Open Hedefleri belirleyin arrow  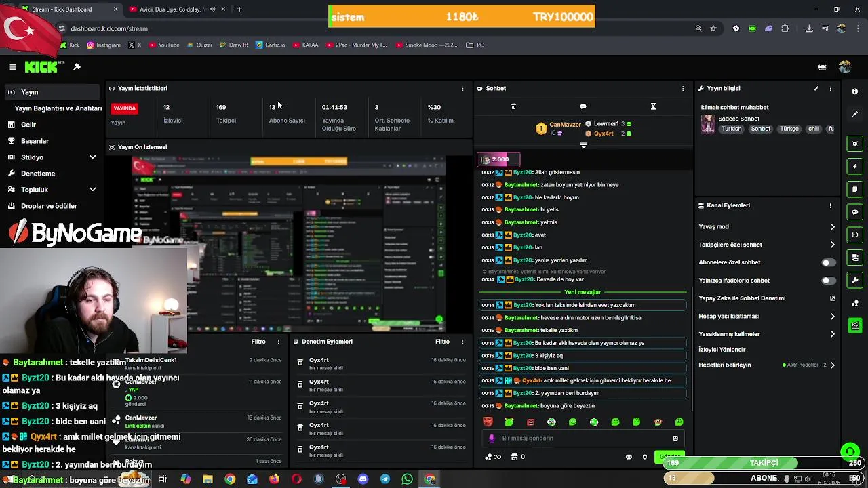tap(833, 365)
